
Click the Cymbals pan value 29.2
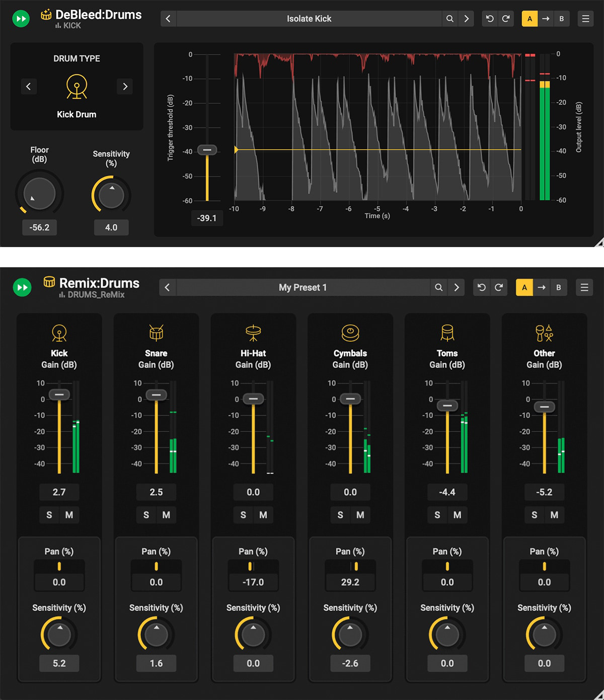[350, 582]
